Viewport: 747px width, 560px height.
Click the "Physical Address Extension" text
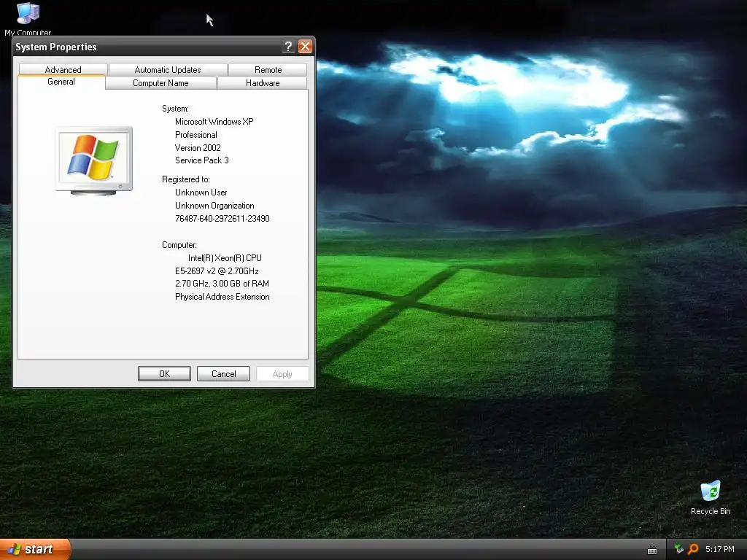click(222, 297)
